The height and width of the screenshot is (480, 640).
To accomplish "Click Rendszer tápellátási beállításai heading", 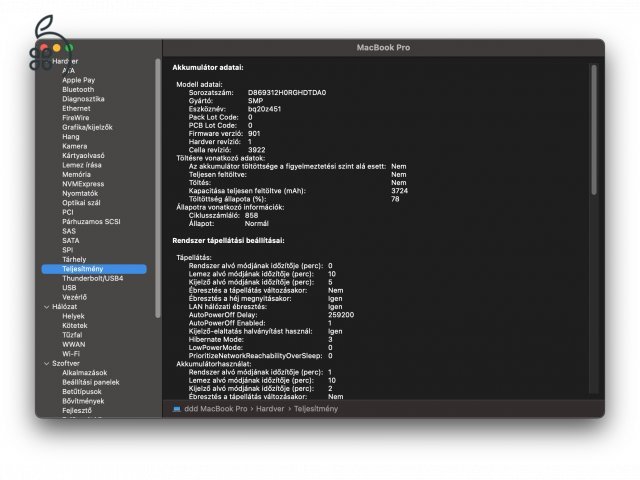I will [229, 240].
